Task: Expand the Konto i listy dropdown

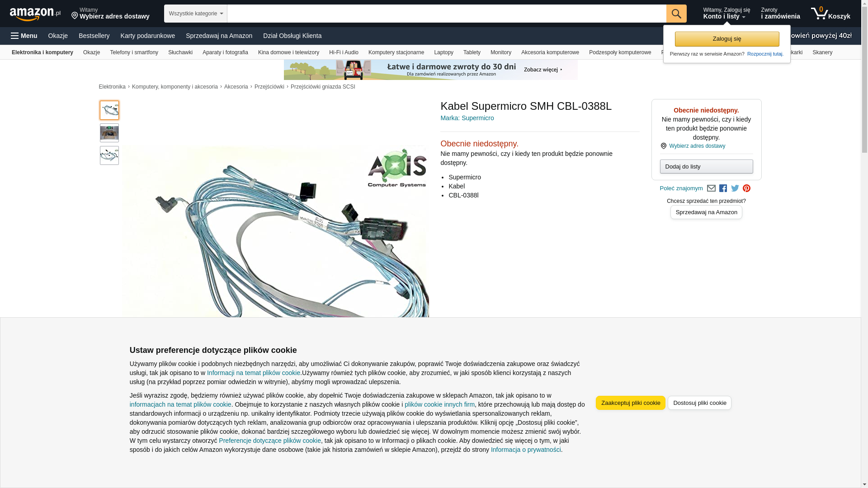Action: 726,14
